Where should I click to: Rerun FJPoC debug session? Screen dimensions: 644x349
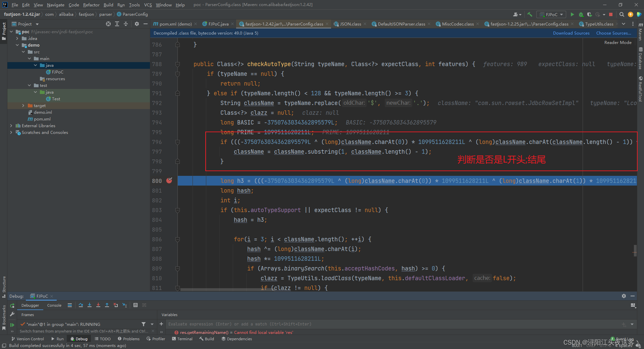click(12, 305)
